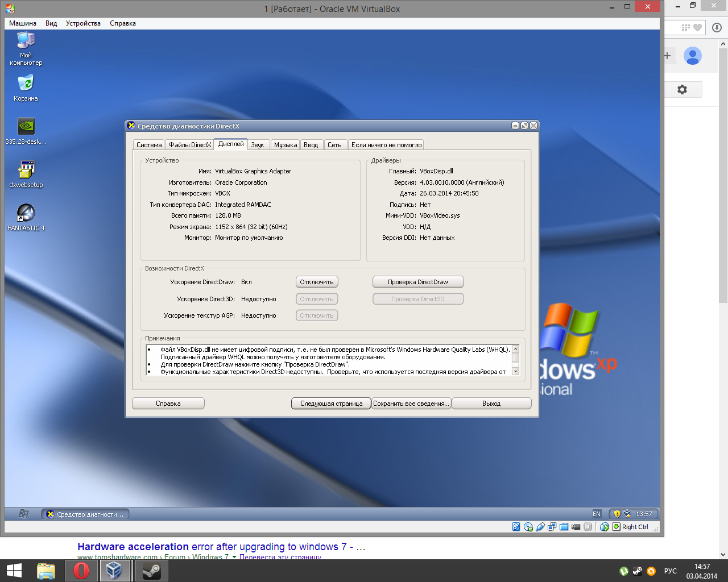
Task: Switch to the Звук tab
Action: 258,145
